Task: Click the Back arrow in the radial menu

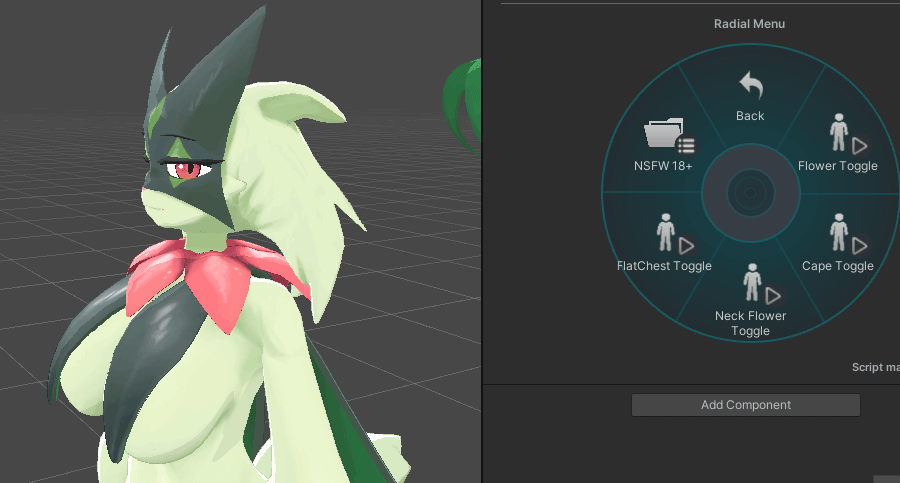Action: pos(750,85)
